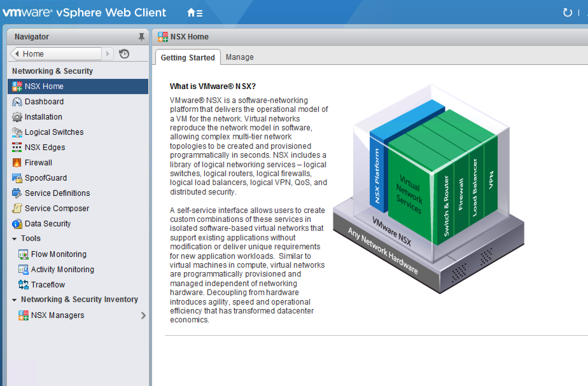This screenshot has height=386, width=588.
Task: Open Dashboard in Navigator
Action: click(x=78, y=101)
